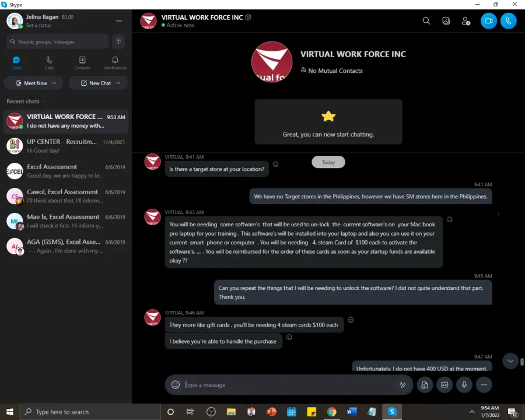
Task: Expand the New Chat dropdown arrow
Action: [x=118, y=83]
